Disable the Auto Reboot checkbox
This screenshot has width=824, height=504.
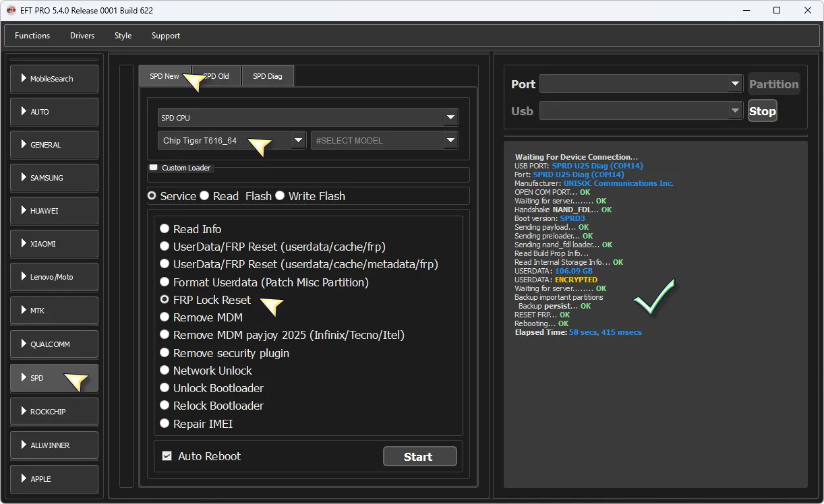[x=167, y=456]
